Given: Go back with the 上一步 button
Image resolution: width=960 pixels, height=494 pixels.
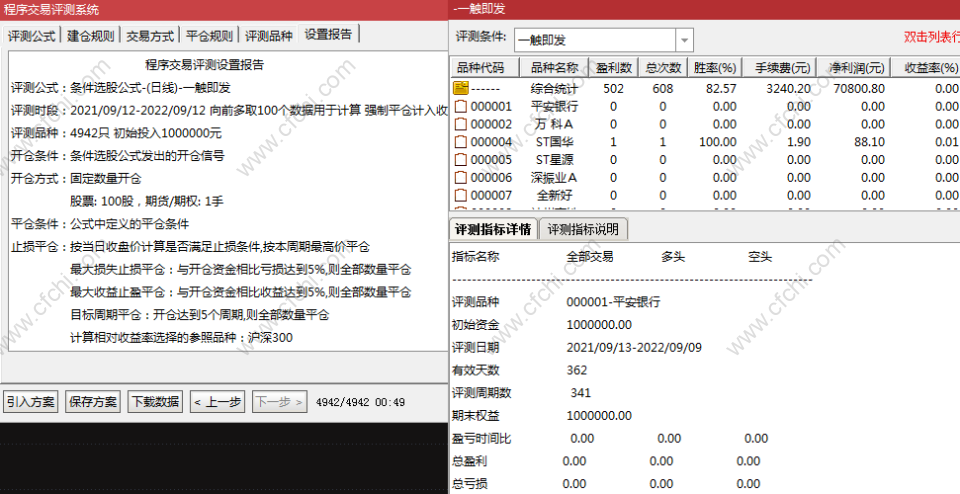Looking at the screenshot, I should pyautogui.click(x=217, y=402).
